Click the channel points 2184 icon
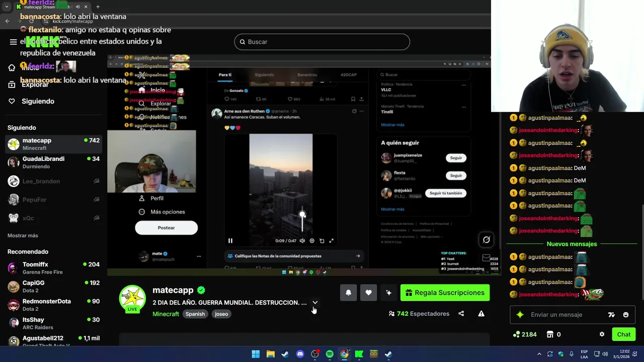This screenshot has width=644, height=362. pos(516,334)
